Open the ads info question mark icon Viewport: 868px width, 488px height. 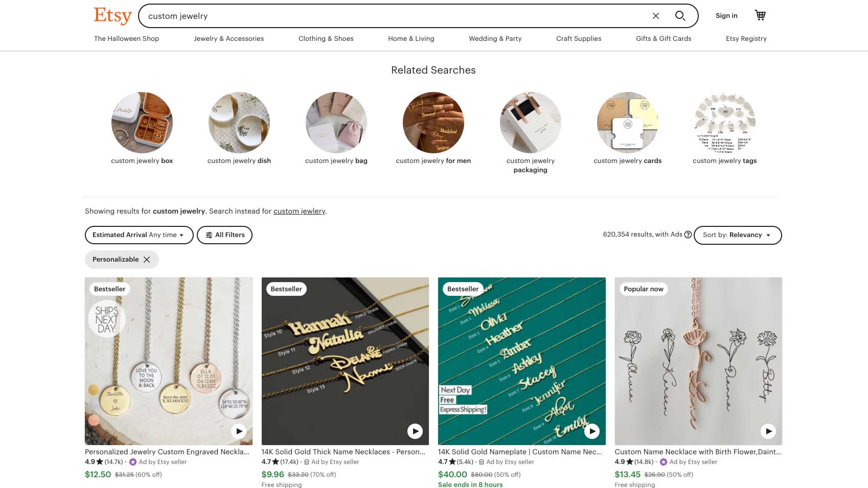(x=688, y=235)
